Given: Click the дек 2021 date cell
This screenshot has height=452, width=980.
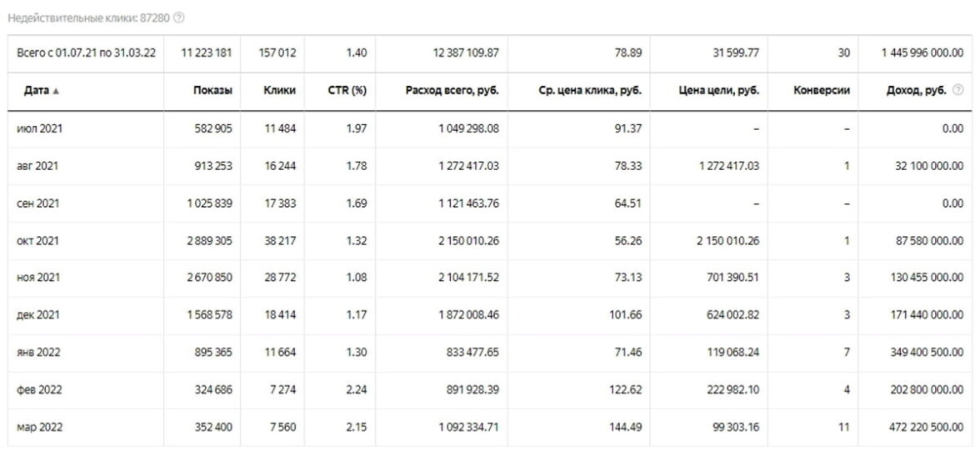Looking at the screenshot, I should pos(37,314).
